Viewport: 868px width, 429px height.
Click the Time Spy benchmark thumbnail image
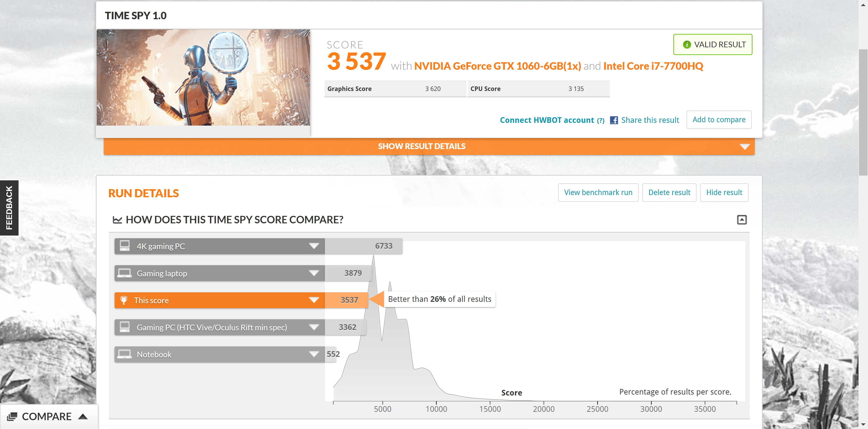click(203, 78)
